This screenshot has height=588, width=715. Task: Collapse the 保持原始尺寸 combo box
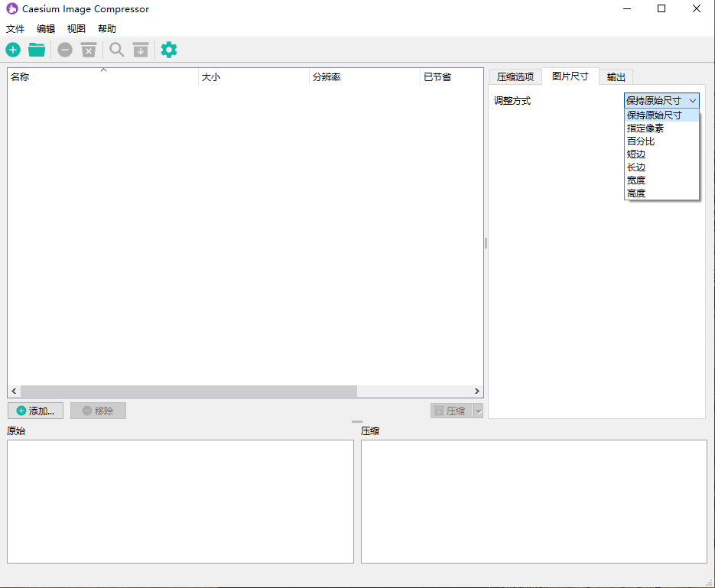coord(661,101)
